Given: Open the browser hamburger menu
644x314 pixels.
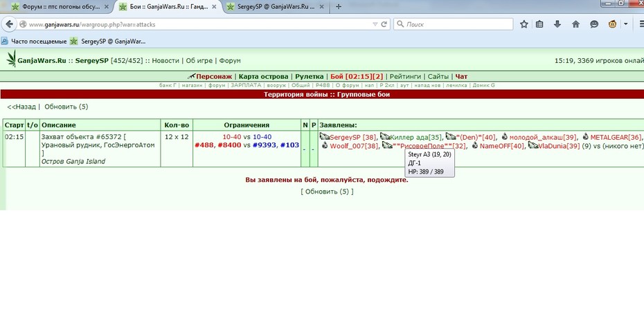Looking at the screenshot, I should click(640, 24).
